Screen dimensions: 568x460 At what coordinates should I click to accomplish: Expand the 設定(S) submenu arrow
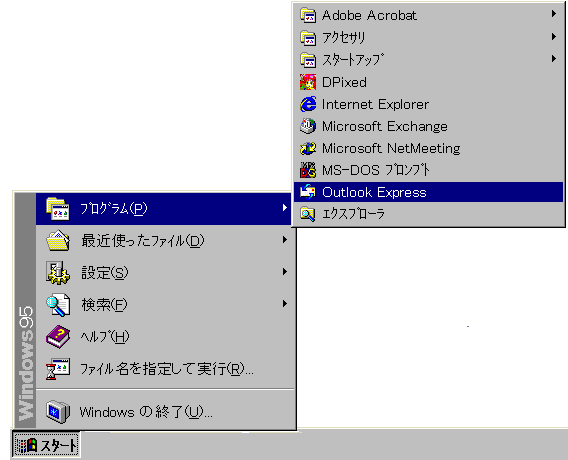pyautogui.click(x=285, y=272)
